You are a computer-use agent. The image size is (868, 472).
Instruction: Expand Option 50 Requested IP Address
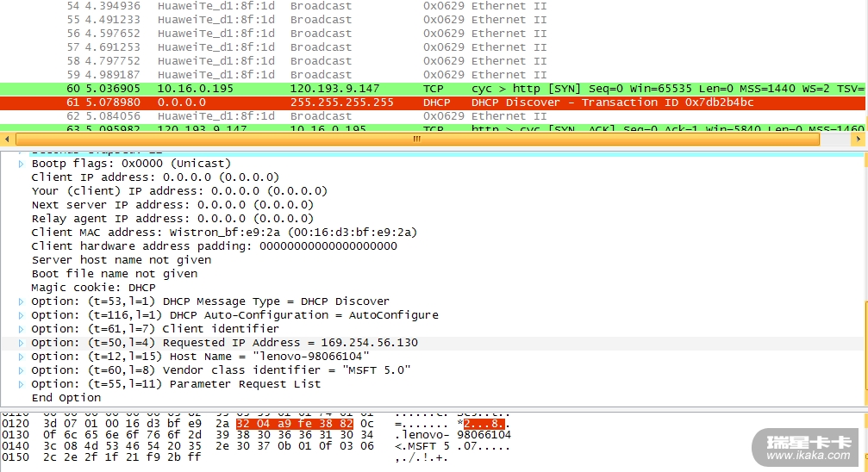21,343
